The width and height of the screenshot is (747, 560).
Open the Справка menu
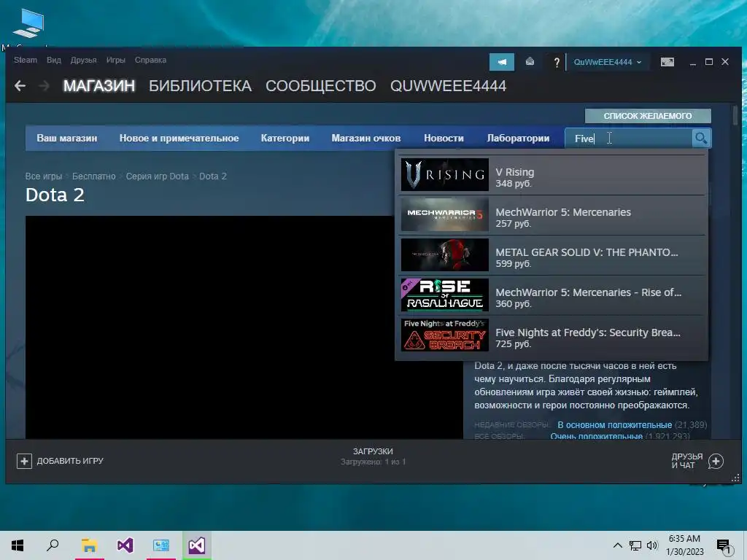point(150,60)
